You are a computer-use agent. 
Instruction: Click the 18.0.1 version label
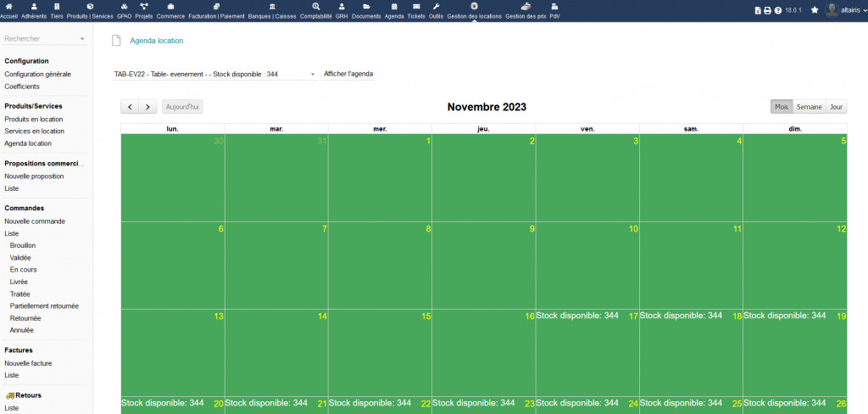point(793,10)
